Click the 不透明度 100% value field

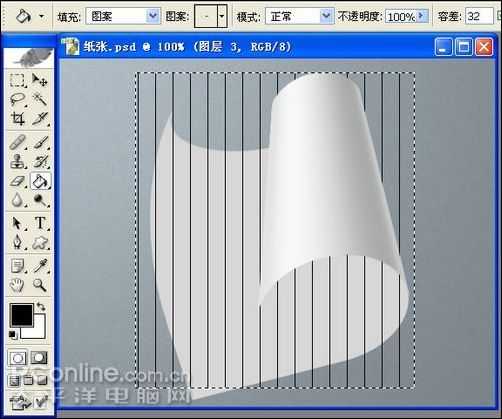tap(401, 16)
